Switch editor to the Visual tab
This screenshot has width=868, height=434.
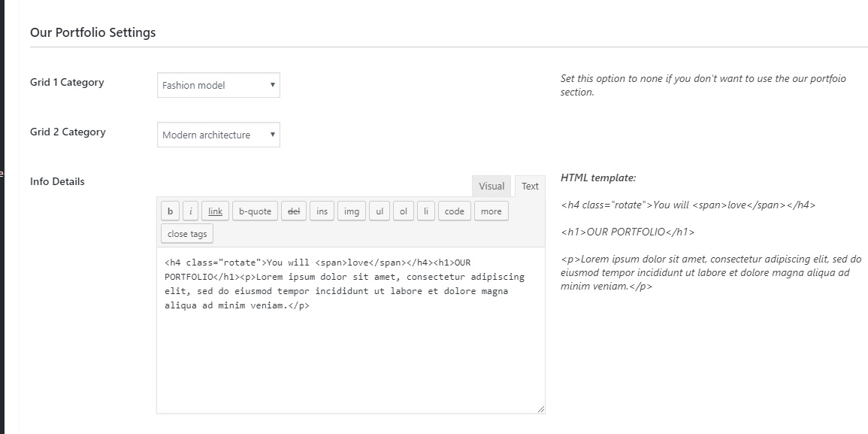click(491, 187)
